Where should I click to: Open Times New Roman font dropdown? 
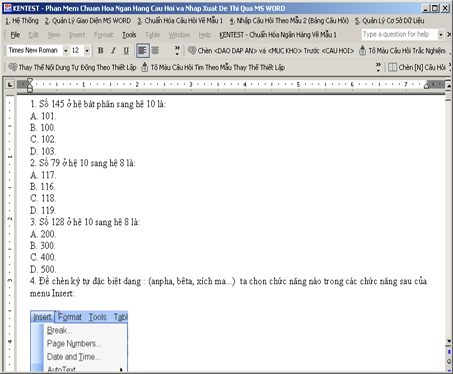[x=66, y=51]
